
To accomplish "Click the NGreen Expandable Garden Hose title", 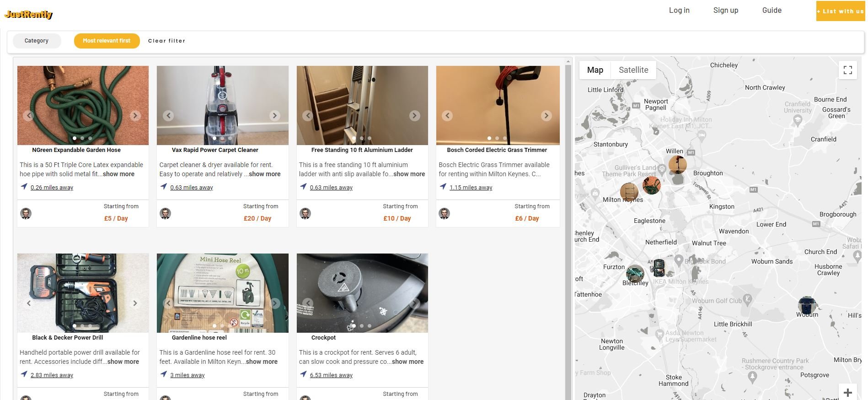I will point(76,150).
